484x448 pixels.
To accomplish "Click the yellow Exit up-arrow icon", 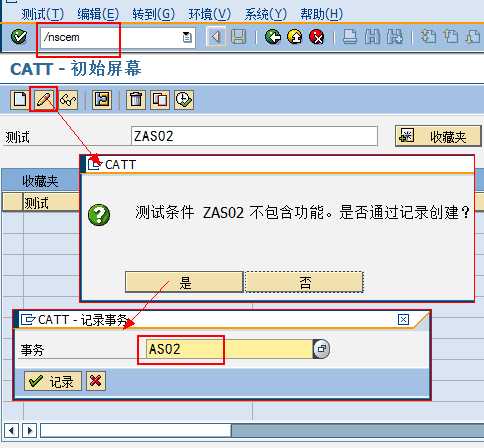I will point(295,37).
